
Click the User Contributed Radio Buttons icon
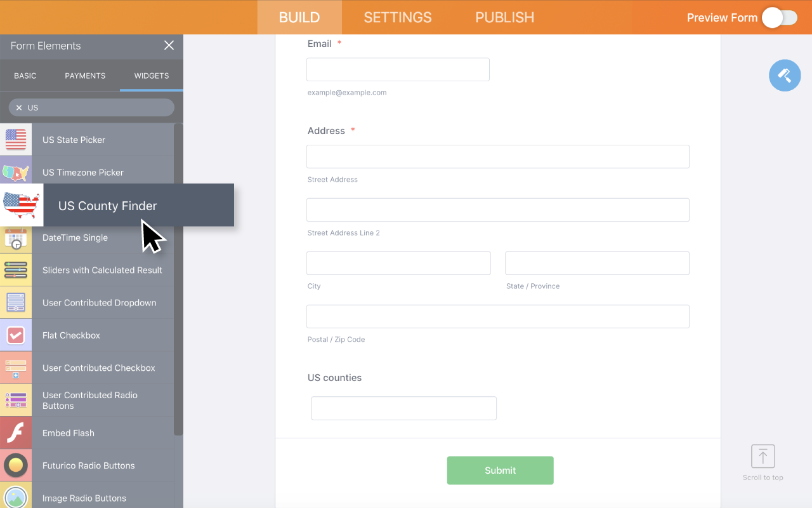pos(16,400)
